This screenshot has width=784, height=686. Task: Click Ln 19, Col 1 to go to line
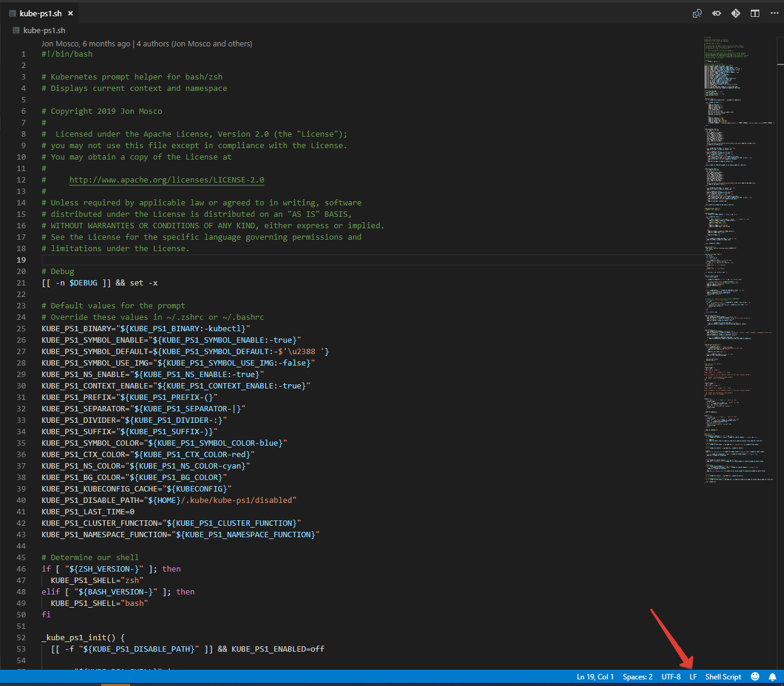click(x=595, y=676)
